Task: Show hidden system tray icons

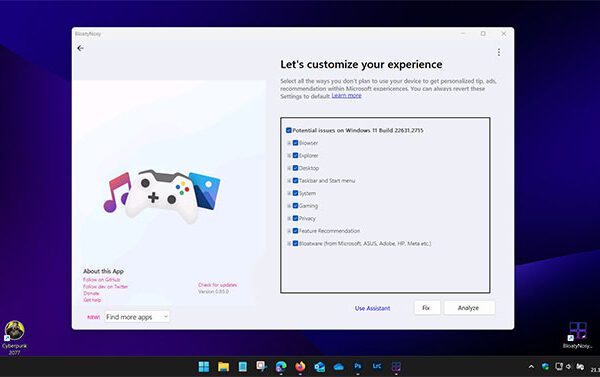Action: coord(531,367)
